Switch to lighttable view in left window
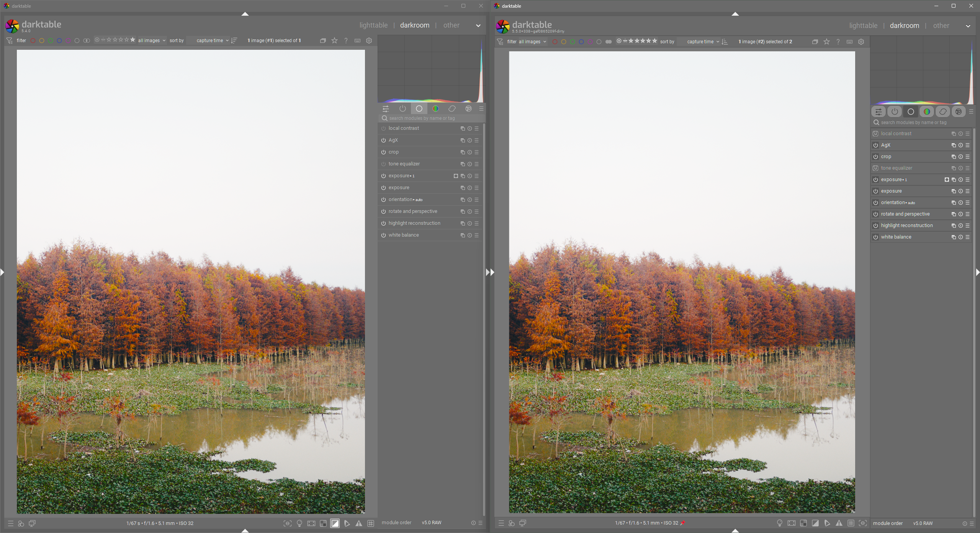 (x=373, y=25)
